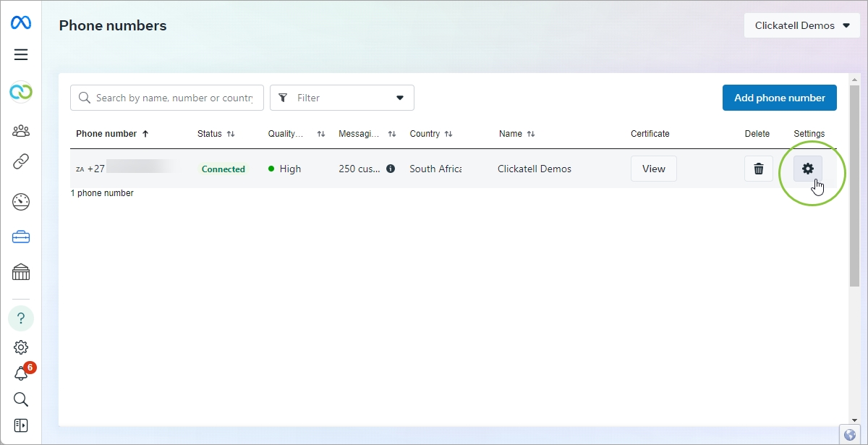
Task: Click the Add phone number button
Action: point(779,98)
